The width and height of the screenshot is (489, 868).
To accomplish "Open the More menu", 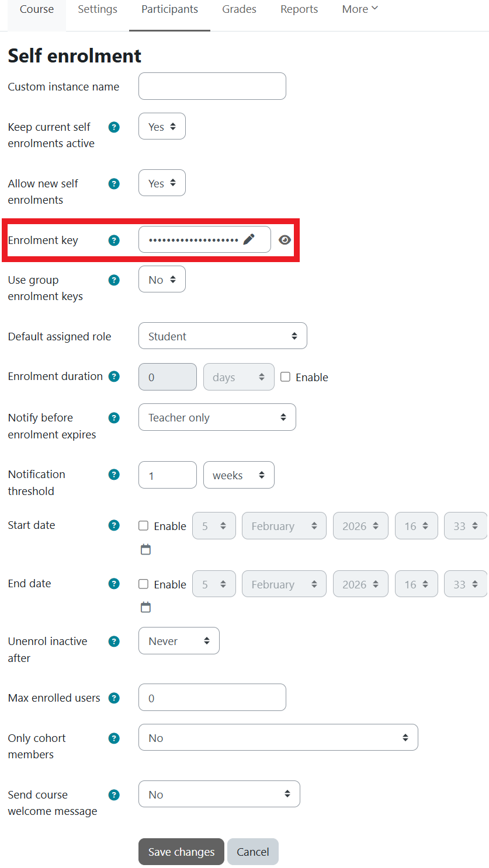I will tap(360, 9).
